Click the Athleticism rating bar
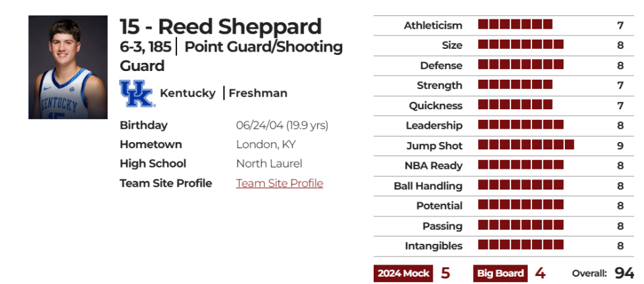Screen dimensions: 644x284 pyautogui.click(x=515, y=24)
